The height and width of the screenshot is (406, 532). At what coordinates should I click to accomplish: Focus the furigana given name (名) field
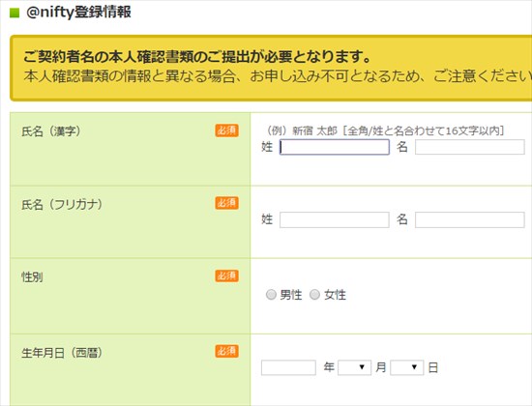click(469, 219)
